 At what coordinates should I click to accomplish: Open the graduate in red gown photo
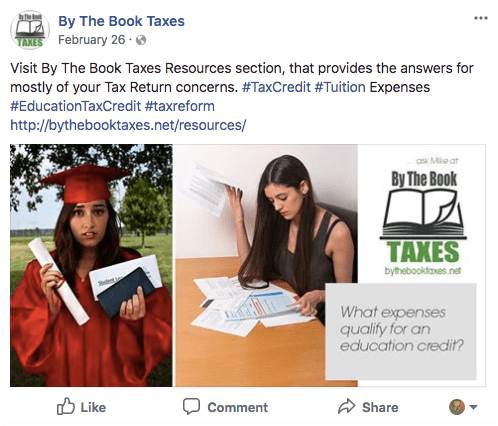[91, 265]
